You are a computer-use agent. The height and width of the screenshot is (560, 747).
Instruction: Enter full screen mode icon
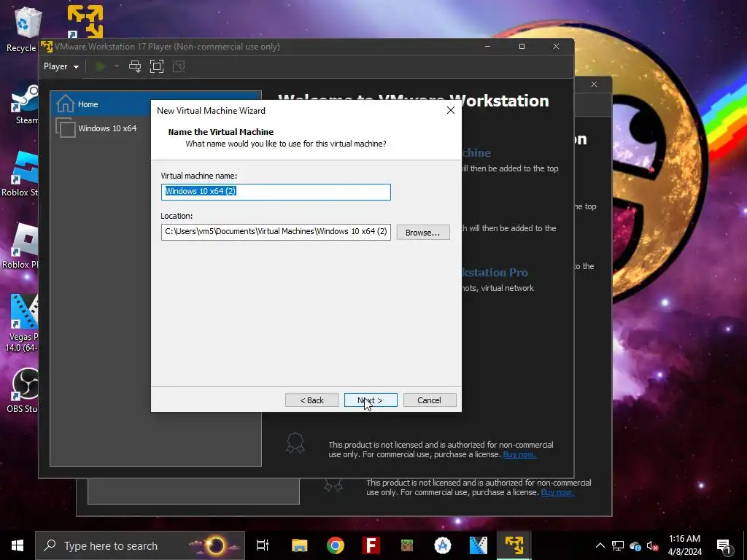click(157, 66)
